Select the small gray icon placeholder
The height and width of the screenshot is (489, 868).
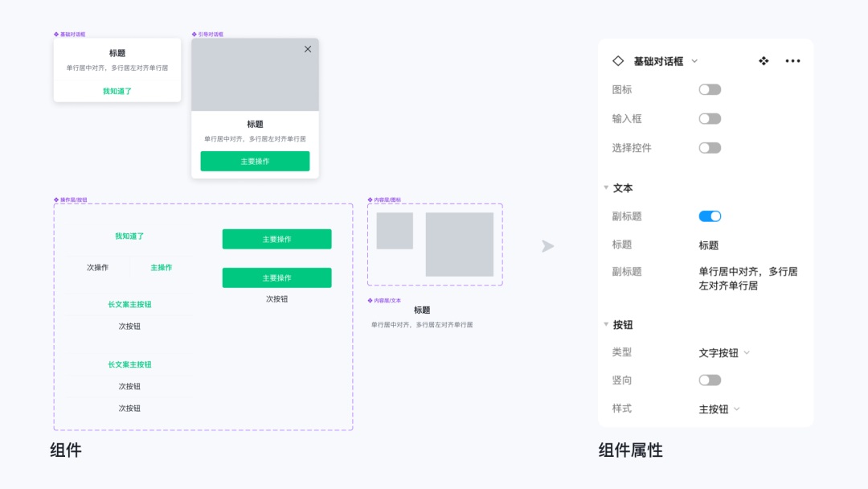tap(395, 231)
